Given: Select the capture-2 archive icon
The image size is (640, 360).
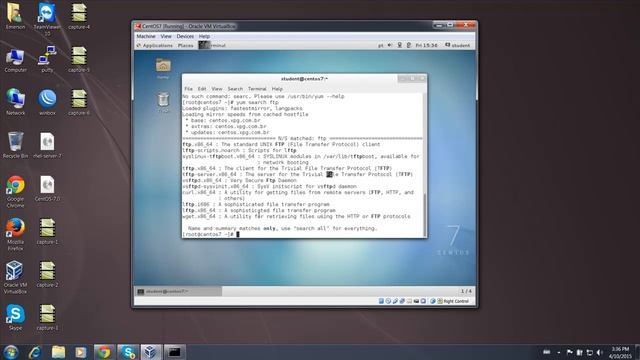Looking at the screenshot, I should click(47, 274).
